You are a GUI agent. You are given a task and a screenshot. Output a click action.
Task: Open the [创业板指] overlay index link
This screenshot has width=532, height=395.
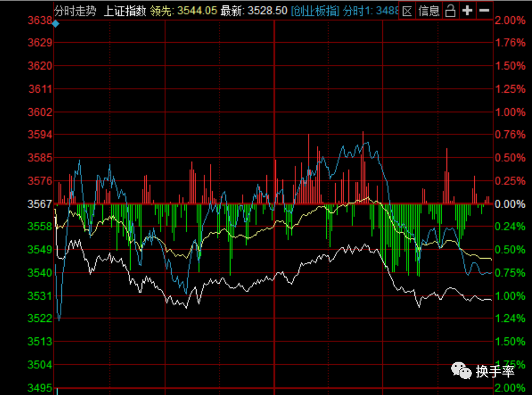point(316,11)
